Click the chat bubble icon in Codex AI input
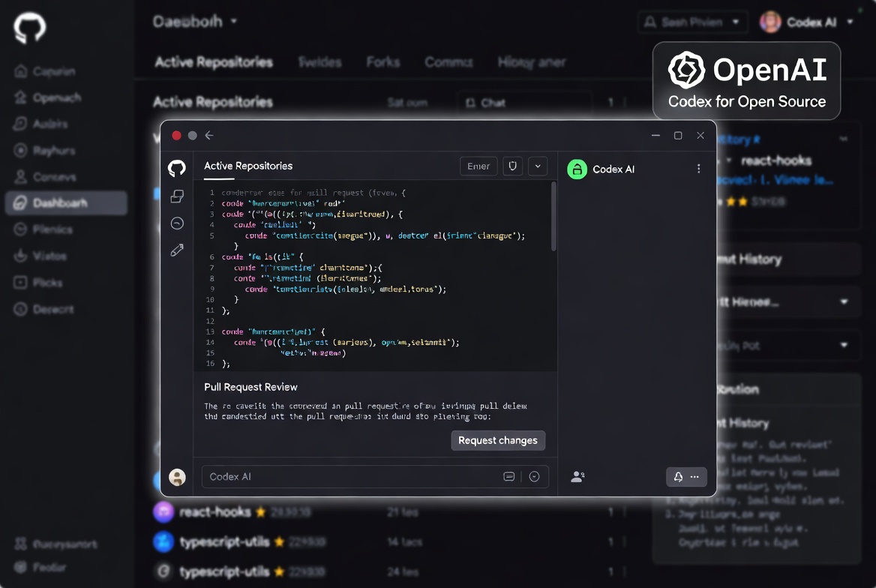The image size is (876, 588). [x=509, y=477]
